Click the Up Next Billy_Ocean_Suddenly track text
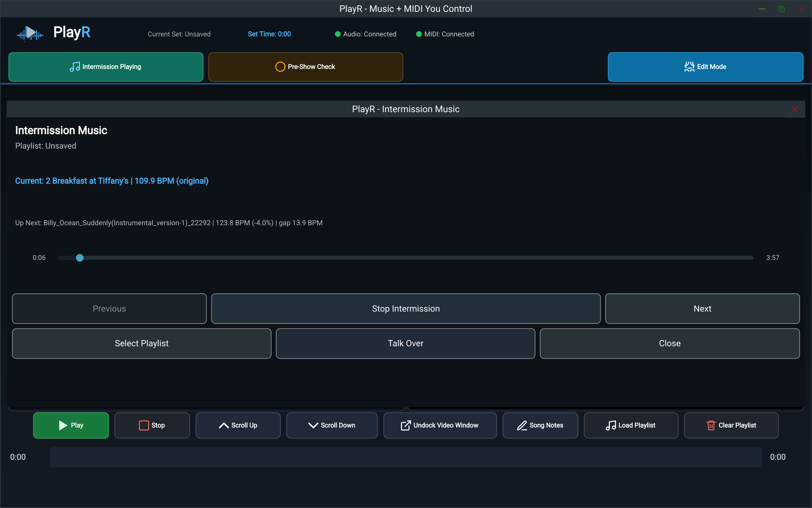This screenshot has height=508, width=812. (169, 223)
